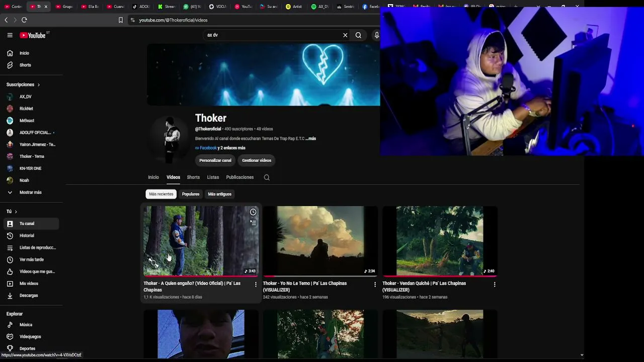
Task: Reload the page with the refresh icon
Action: click(24, 20)
